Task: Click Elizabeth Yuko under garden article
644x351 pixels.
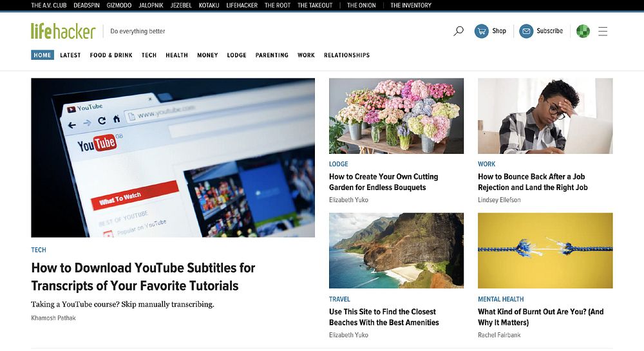Action: coord(348,200)
